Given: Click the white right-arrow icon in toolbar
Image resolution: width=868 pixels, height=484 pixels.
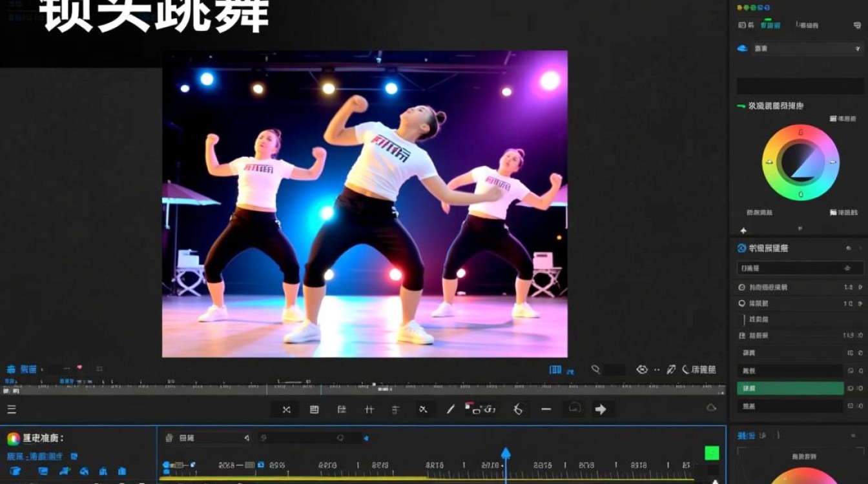Looking at the screenshot, I should (x=601, y=409).
